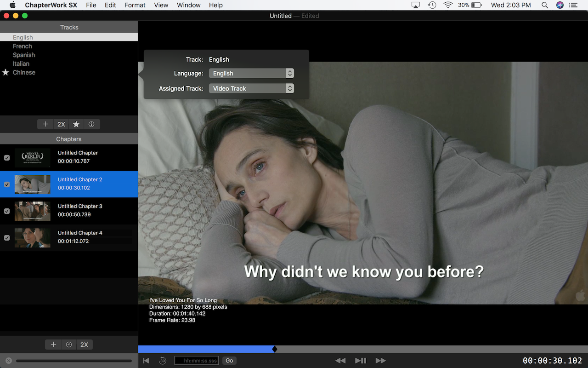Rewind playback with double-left arrows

click(x=340, y=361)
